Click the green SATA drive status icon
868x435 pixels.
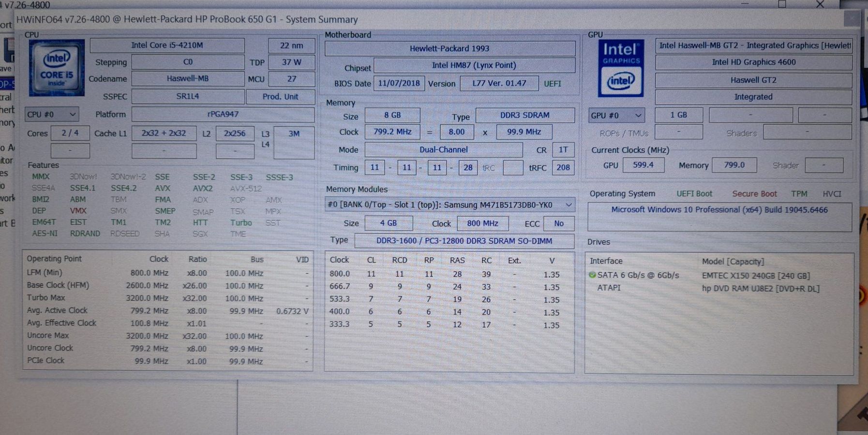[x=592, y=275]
